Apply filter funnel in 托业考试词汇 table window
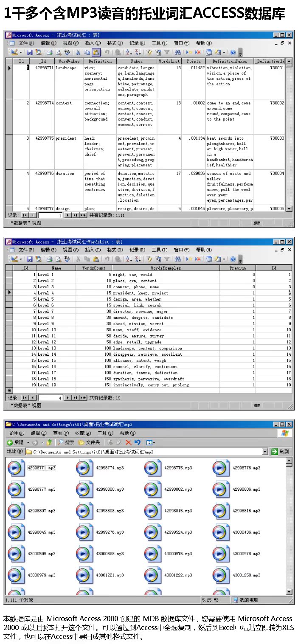 167,52
